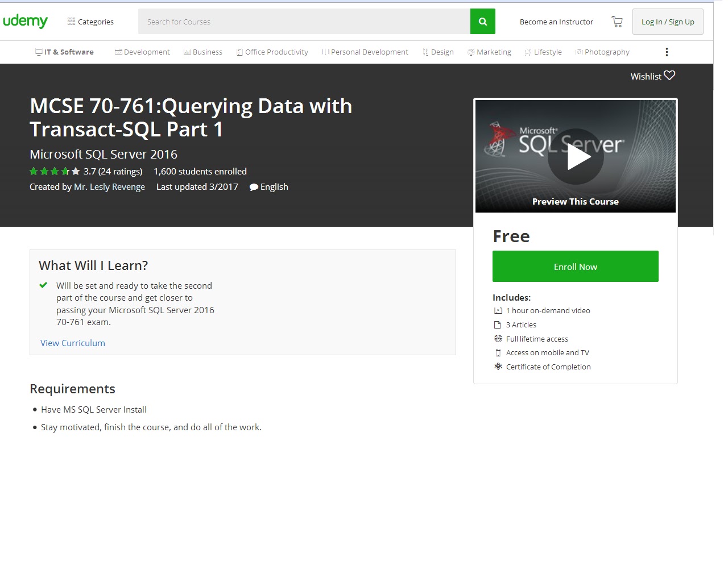Click the 3.7 (24 ratings) text
728x582 pixels.
point(113,171)
